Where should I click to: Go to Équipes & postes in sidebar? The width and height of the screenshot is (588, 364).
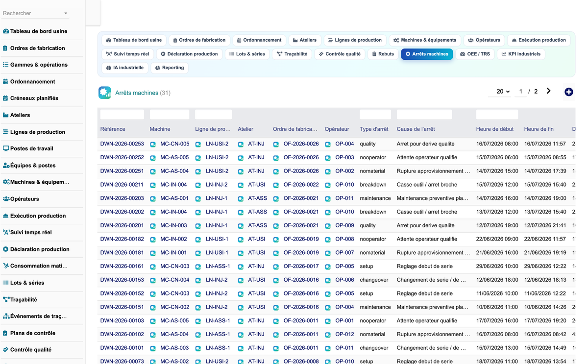[29, 166]
